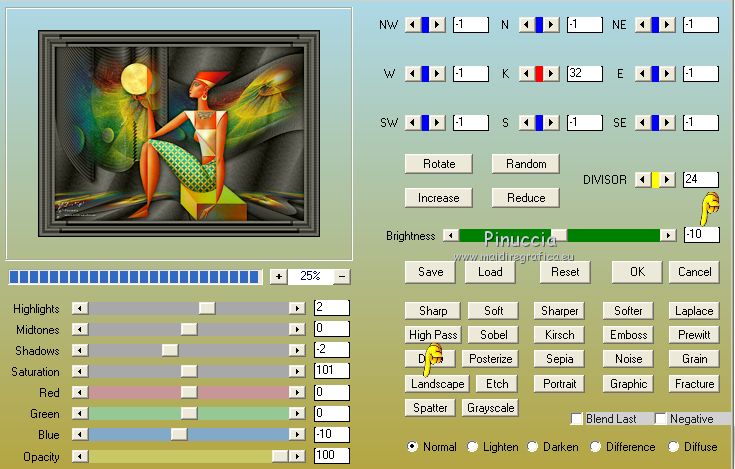Click the DIVISOR value field
The image size is (735, 469).
(701, 179)
